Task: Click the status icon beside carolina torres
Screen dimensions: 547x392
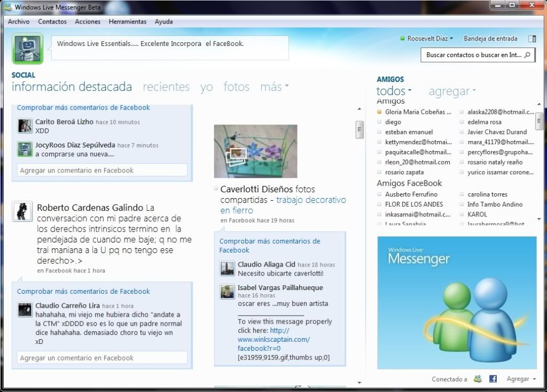Action: coord(462,194)
